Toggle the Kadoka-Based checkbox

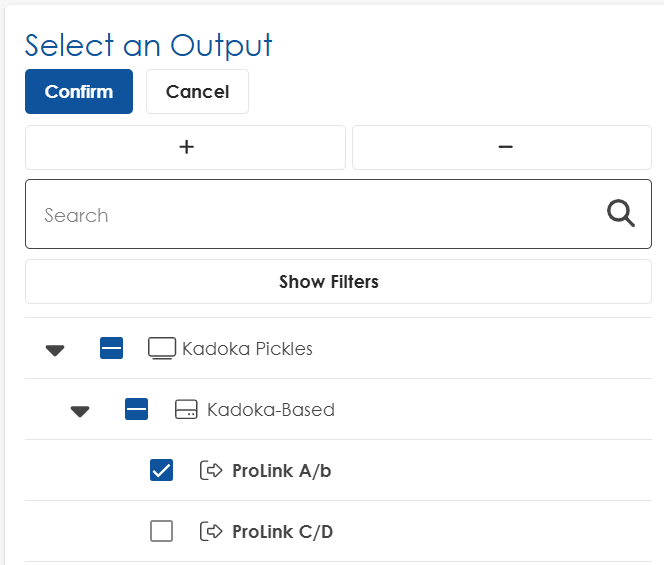(136, 409)
